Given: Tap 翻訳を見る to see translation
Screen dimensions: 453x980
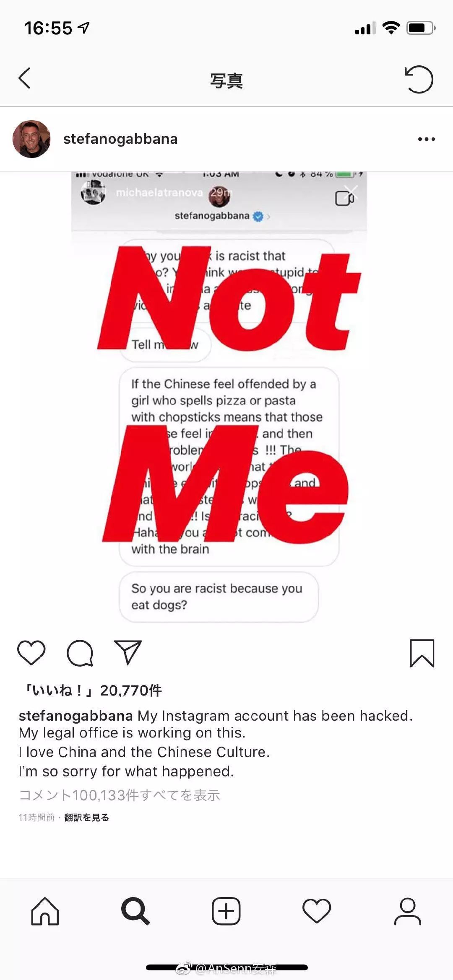Looking at the screenshot, I should [86, 817].
